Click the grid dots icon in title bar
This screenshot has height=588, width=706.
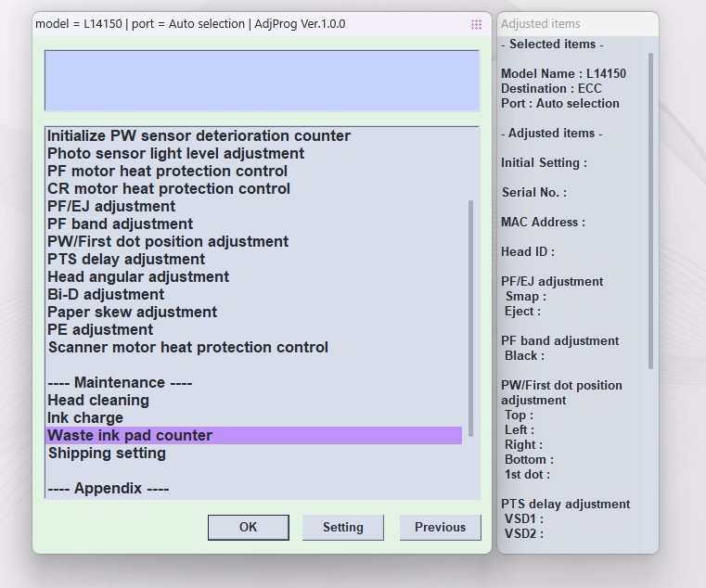tap(476, 24)
